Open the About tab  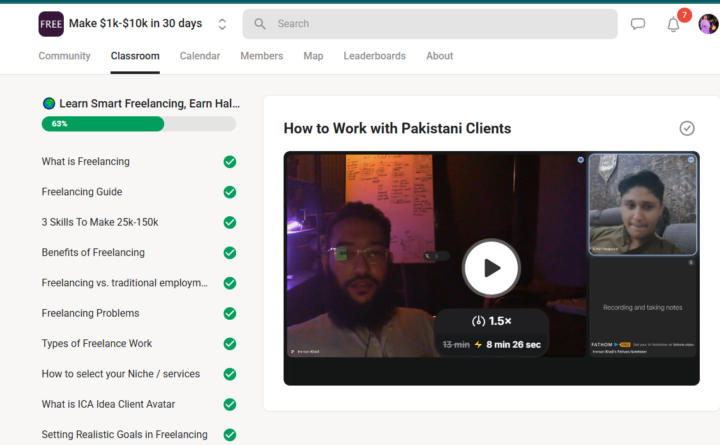(439, 56)
